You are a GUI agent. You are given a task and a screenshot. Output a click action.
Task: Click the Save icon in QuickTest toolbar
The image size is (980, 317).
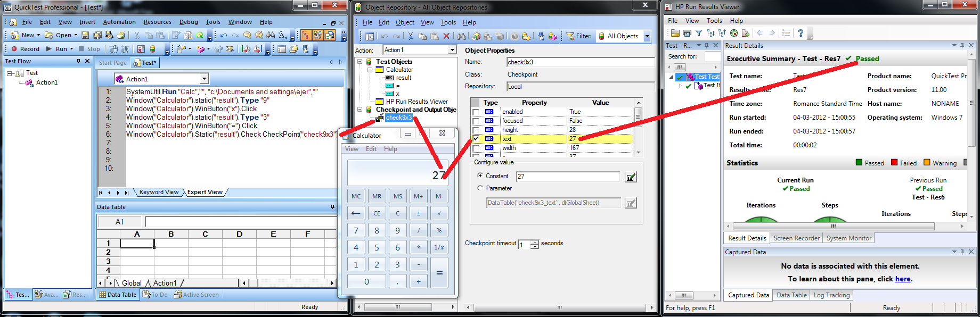pyautogui.click(x=85, y=35)
